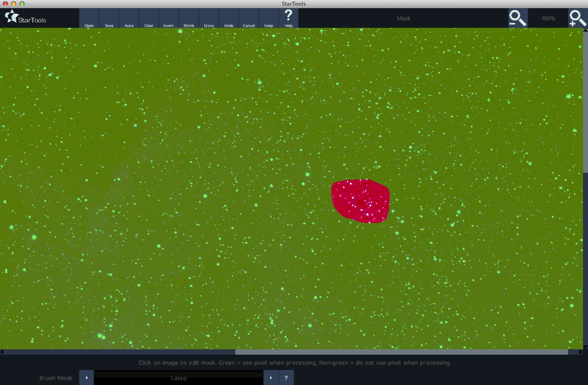This screenshot has width=588, height=385.
Task: Clear the entire mask
Action: [x=149, y=18]
